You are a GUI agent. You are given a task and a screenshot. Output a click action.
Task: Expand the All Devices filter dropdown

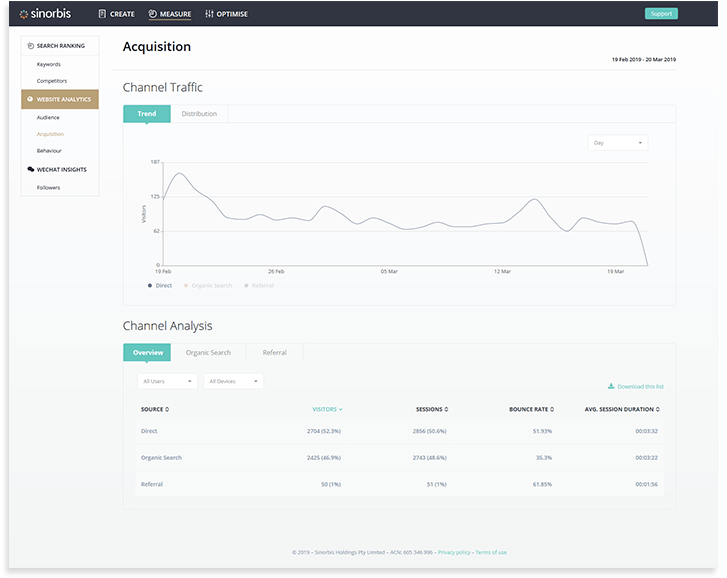(233, 381)
